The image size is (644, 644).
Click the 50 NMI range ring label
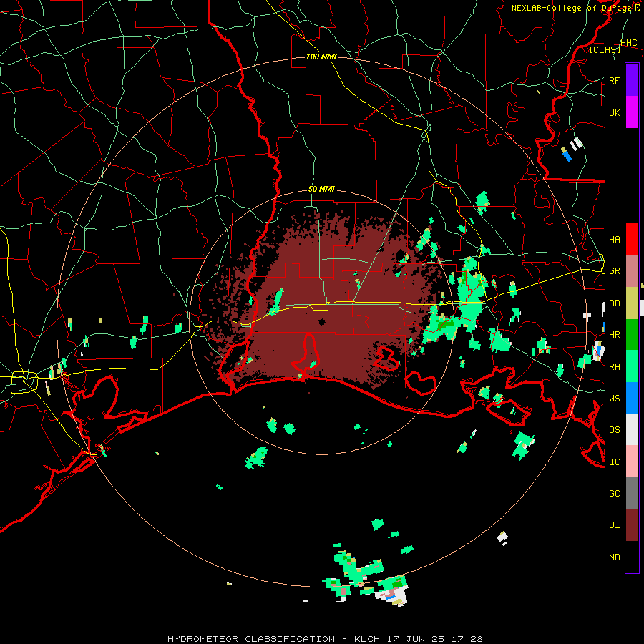point(321,190)
